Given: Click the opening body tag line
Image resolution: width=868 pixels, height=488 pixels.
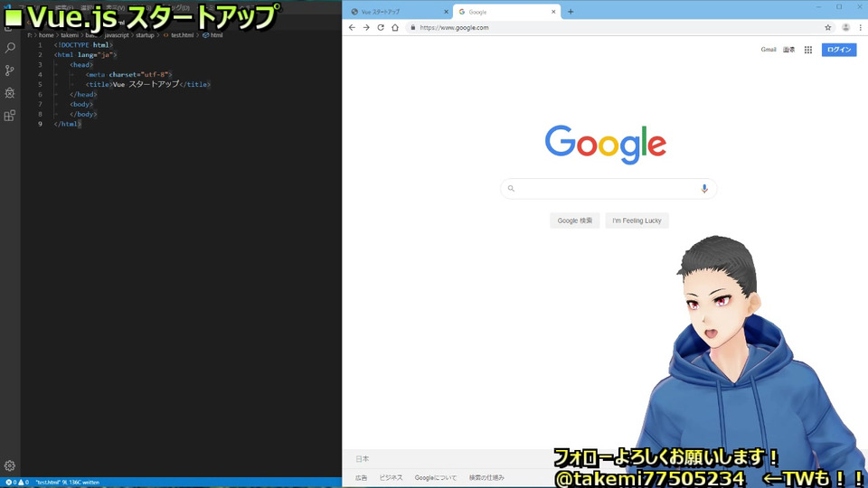Looking at the screenshot, I should click(x=82, y=104).
